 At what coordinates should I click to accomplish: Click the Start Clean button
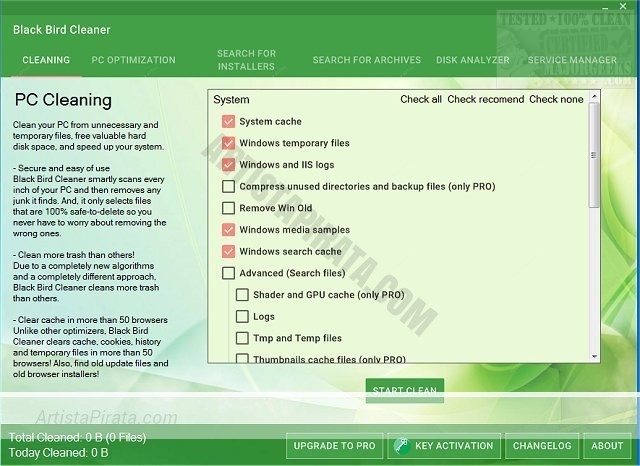405,391
